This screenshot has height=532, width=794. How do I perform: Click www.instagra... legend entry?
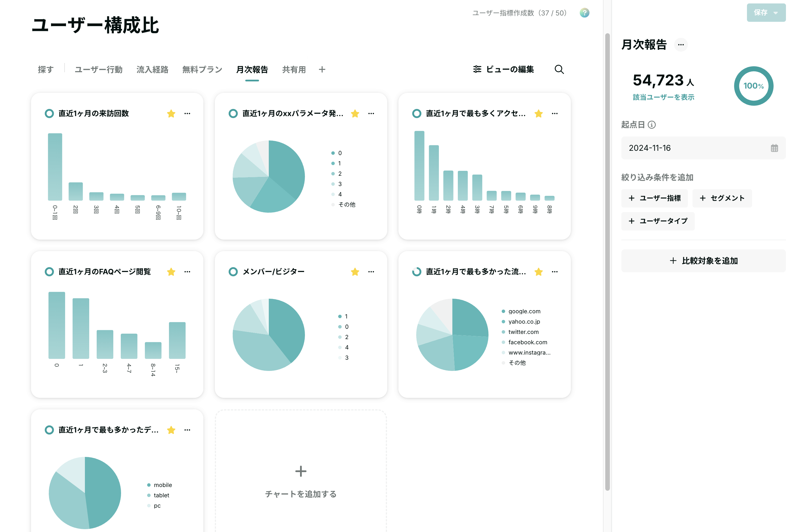[x=526, y=353]
